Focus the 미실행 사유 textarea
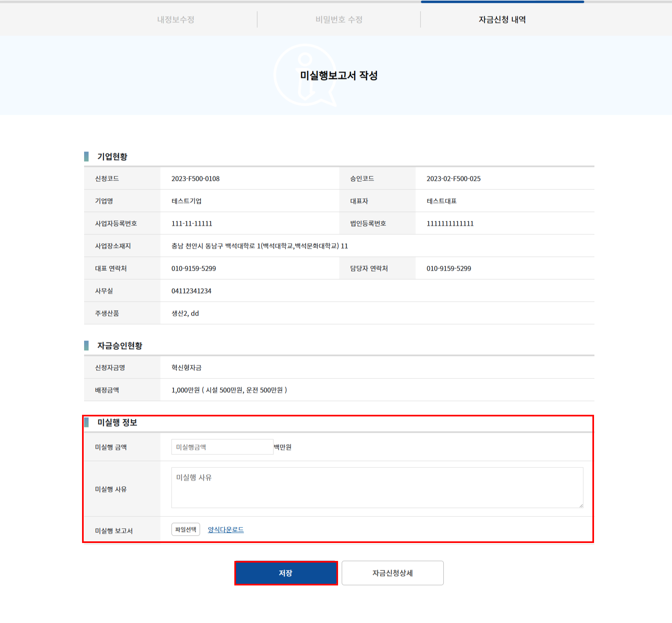 pos(377,488)
